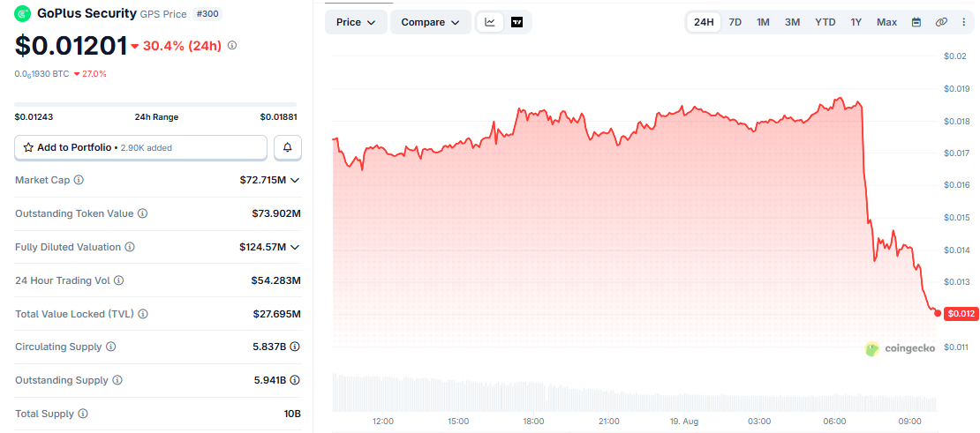This screenshot has width=980, height=433.
Task: Click the $0.01881 range high value
Action: [x=279, y=116]
